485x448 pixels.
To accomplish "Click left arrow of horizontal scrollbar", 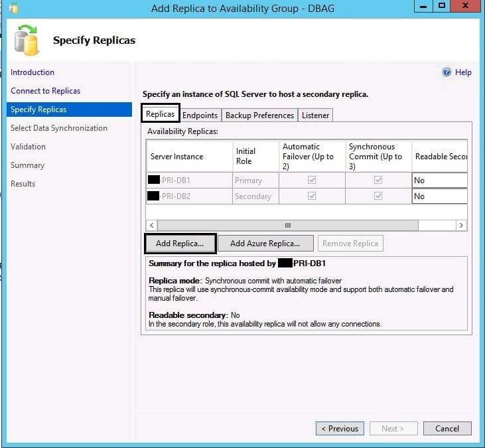I will point(152,226).
